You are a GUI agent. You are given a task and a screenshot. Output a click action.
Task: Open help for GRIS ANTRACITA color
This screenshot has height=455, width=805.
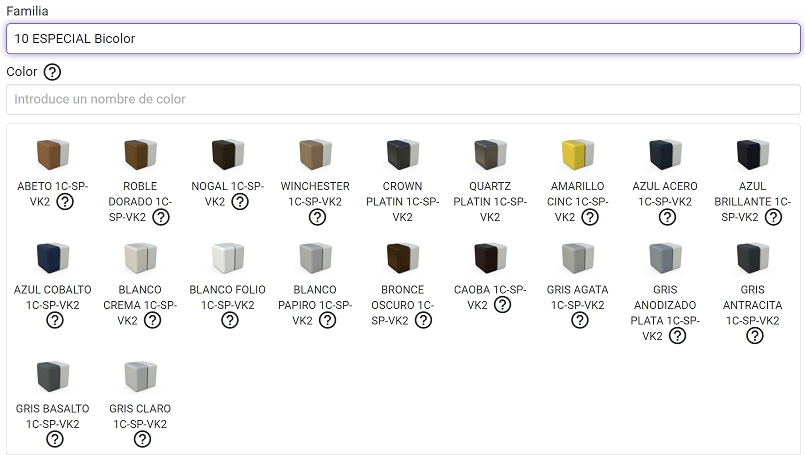[x=754, y=336]
